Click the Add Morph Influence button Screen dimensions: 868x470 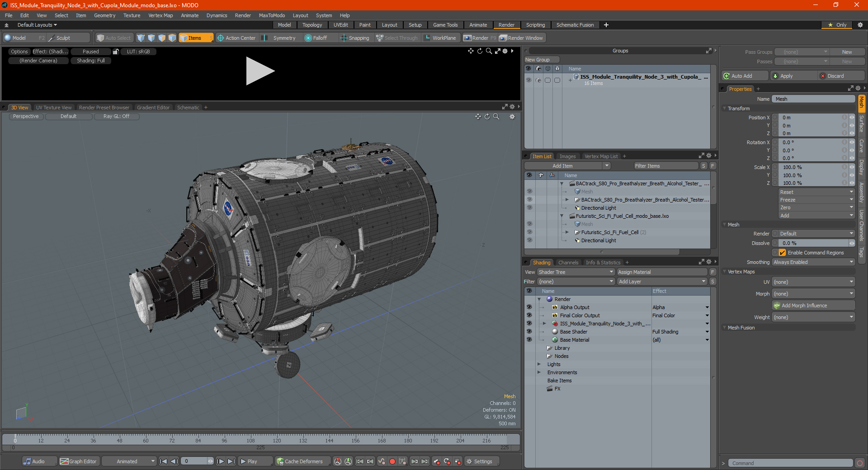(813, 305)
